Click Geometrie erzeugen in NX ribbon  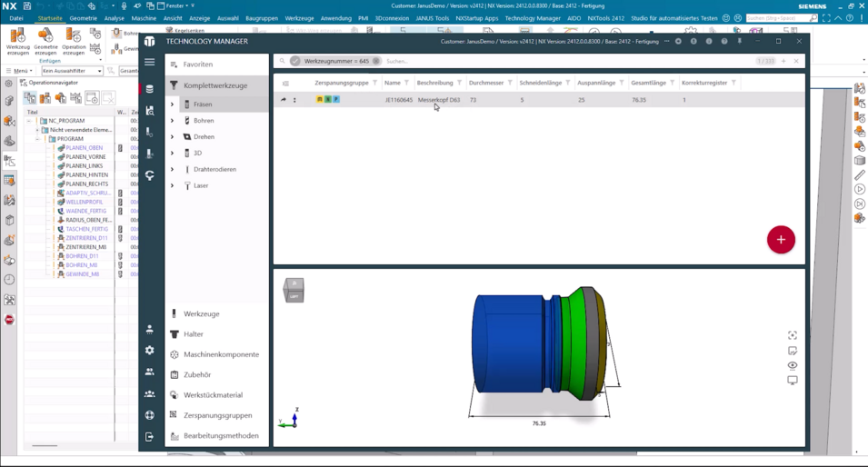pos(45,42)
